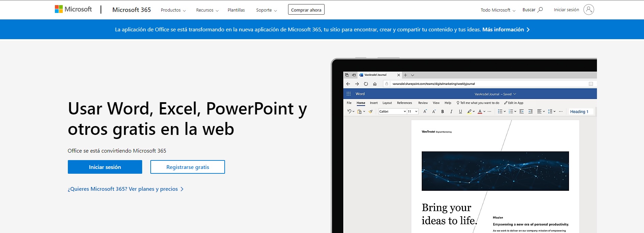
Task: Click the app launcher grid icon beside Word
Action: (x=348, y=94)
